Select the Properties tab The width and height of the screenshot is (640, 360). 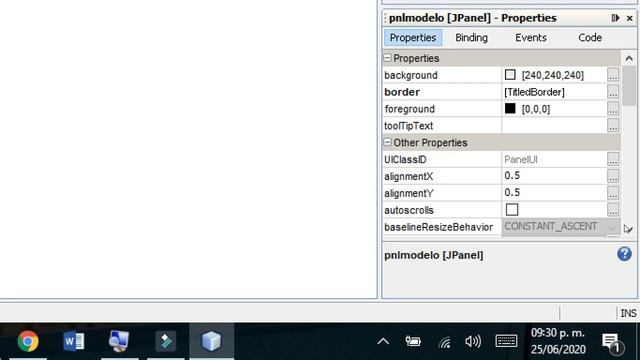pos(413,38)
